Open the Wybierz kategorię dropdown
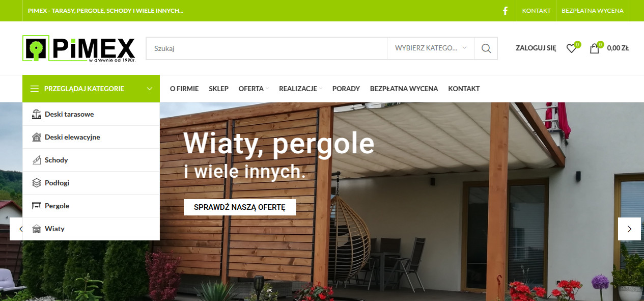 pos(431,48)
